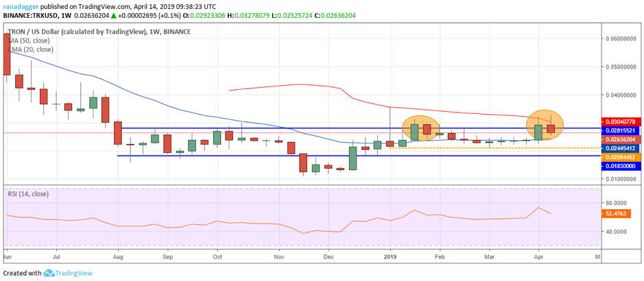Click the Feb label on time axis
The width and height of the screenshot is (644, 281).
pyautogui.click(x=440, y=256)
